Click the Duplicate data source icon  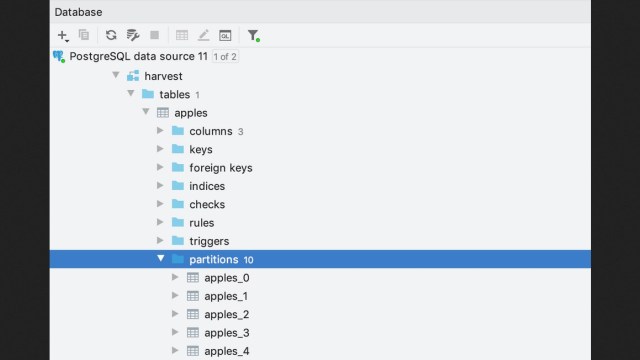tap(84, 35)
